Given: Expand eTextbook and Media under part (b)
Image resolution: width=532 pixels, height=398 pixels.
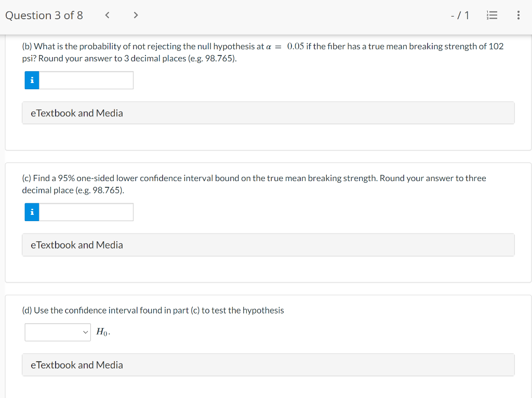Looking at the screenshot, I should pyautogui.click(x=268, y=113).
